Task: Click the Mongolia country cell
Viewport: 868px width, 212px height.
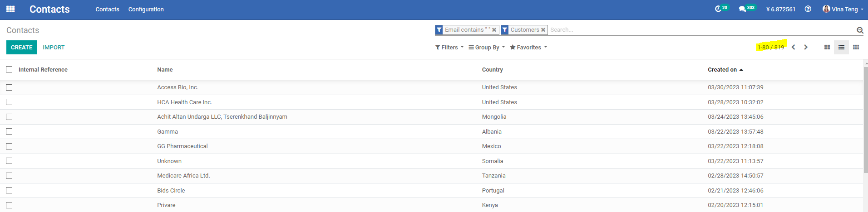Action: coord(494,117)
